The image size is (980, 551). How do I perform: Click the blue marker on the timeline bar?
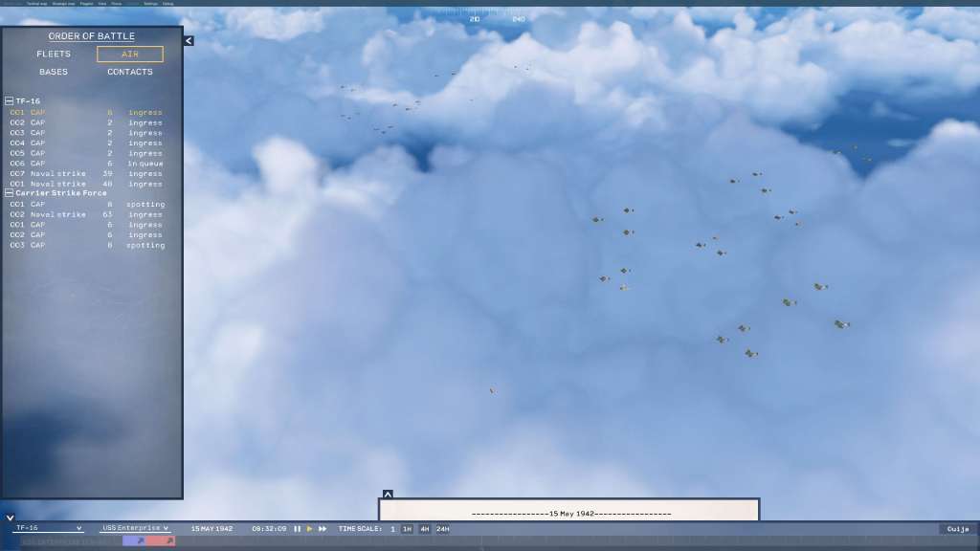click(x=135, y=541)
